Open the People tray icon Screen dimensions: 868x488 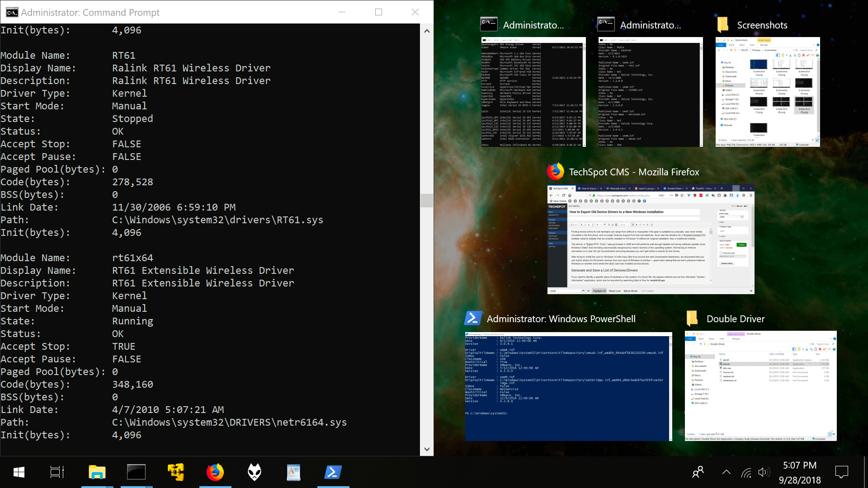tap(698, 472)
